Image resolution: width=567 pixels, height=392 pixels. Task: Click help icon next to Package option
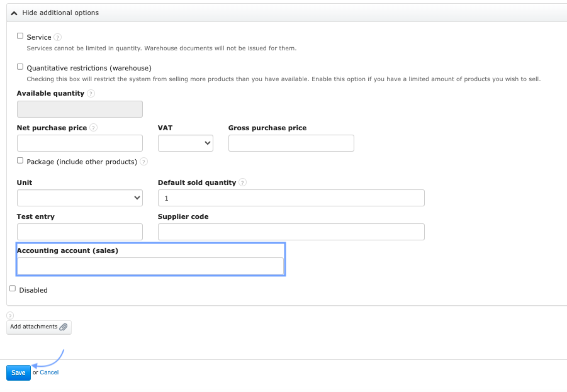[144, 162]
